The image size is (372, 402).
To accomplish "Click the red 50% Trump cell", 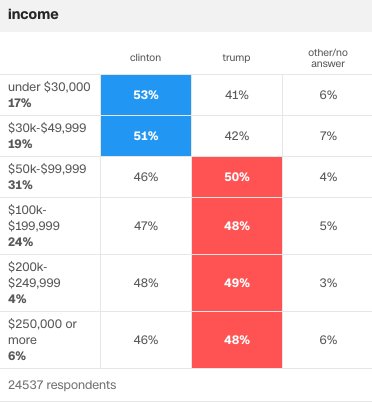I will (237, 177).
